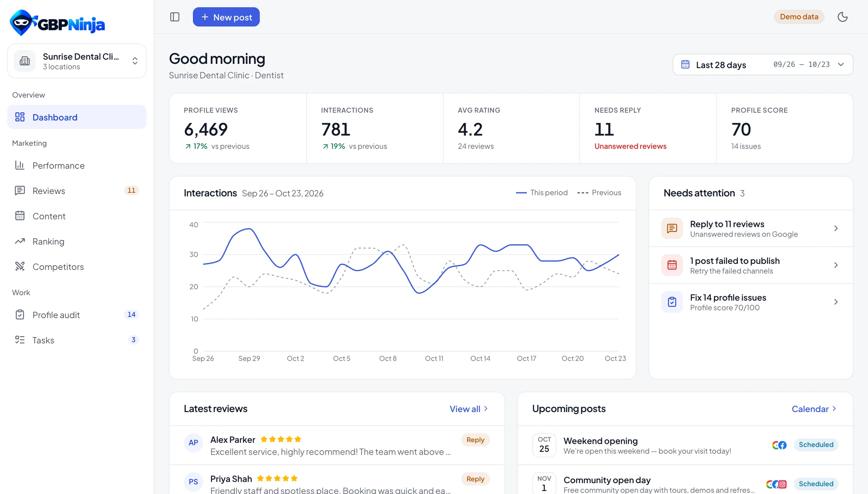Click the Profile Views value 6,469
This screenshot has height=494, width=868.
click(x=206, y=129)
